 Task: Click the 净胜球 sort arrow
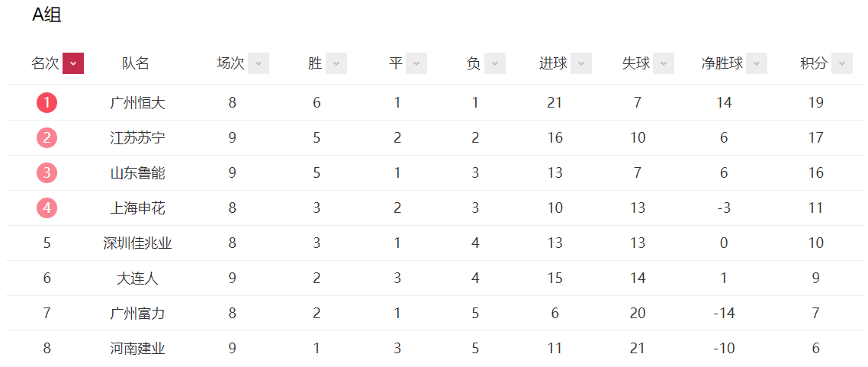[x=757, y=63]
